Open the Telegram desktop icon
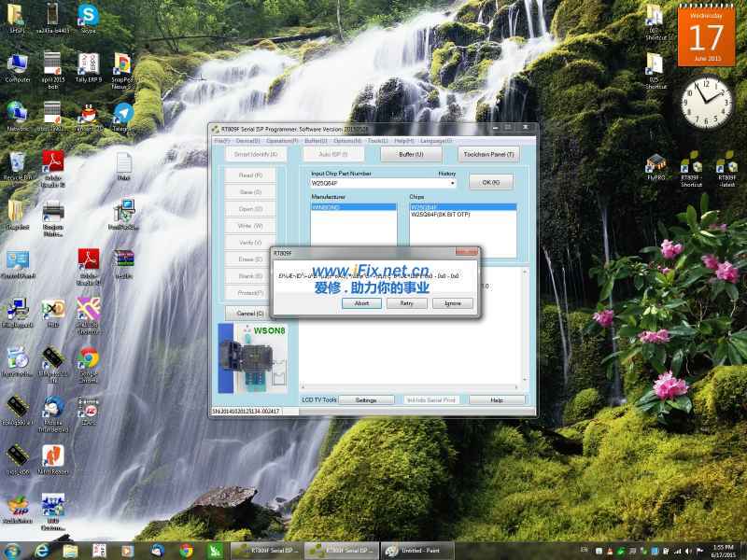747x560 pixels. tap(123, 117)
